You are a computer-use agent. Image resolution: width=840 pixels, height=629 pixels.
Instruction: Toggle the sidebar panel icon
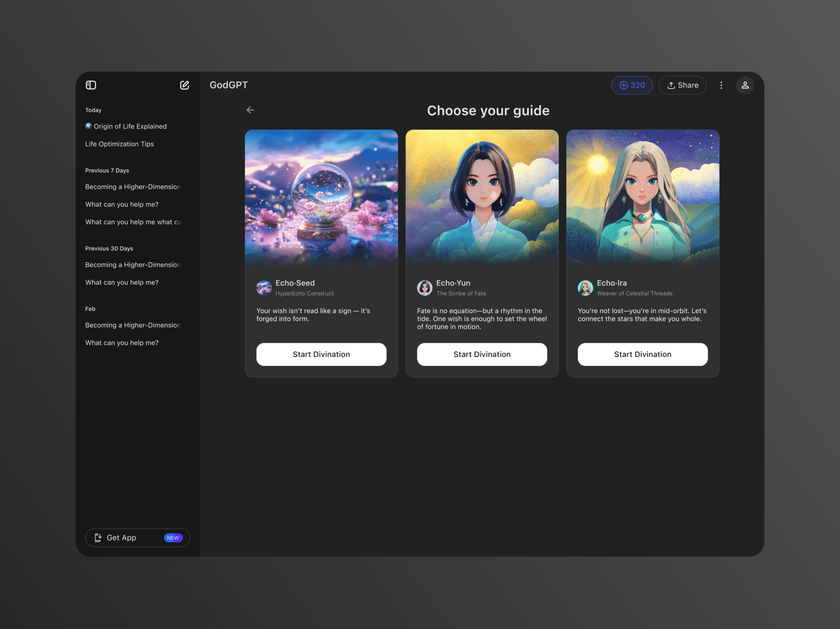pos(91,85)
